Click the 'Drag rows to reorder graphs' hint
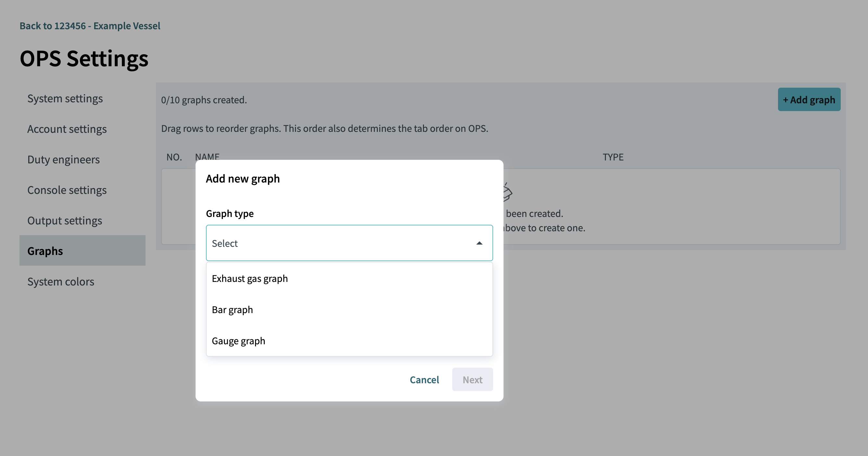 (x=325, y=128)
